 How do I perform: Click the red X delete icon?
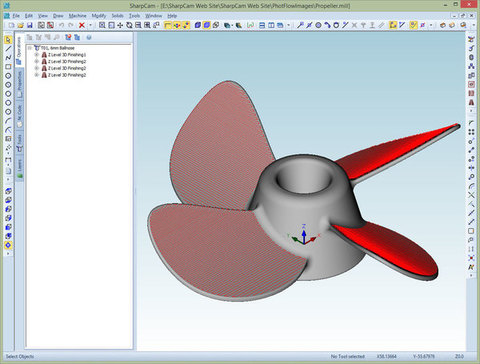click(82, 25)
